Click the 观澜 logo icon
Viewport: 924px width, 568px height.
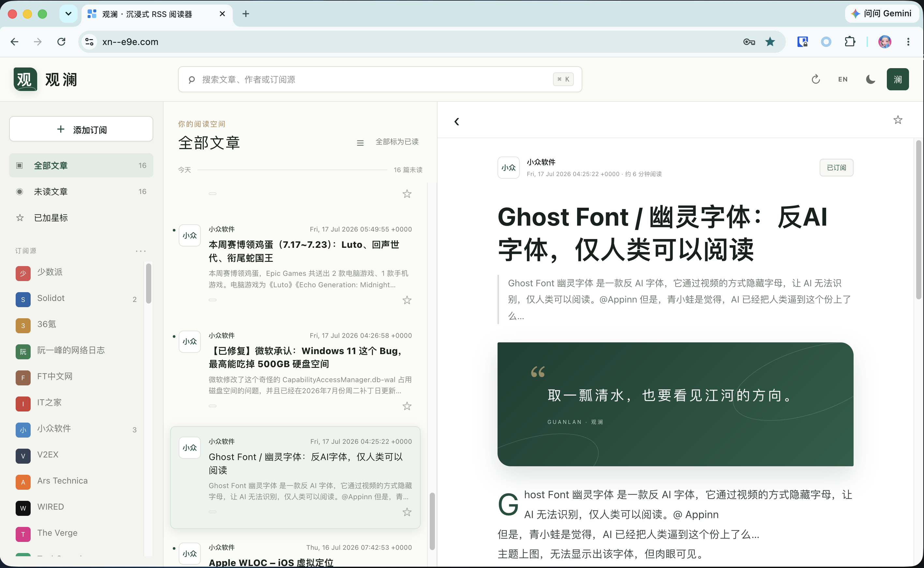tap(25, 79)
